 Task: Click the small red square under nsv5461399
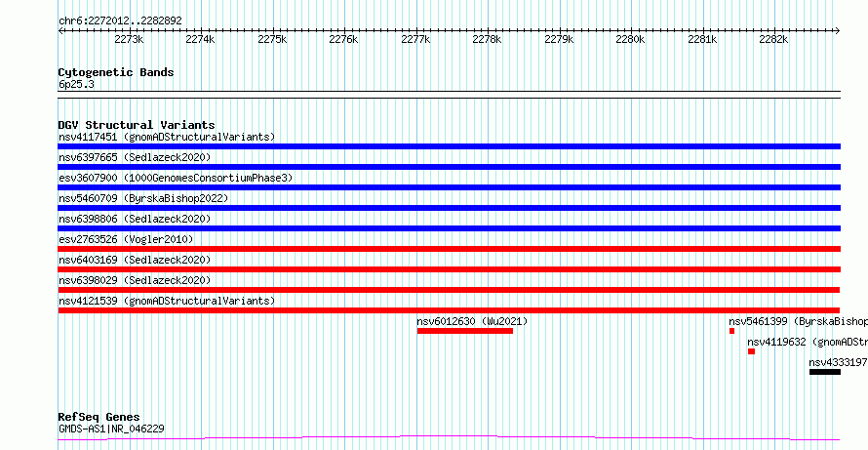point(731,331)
